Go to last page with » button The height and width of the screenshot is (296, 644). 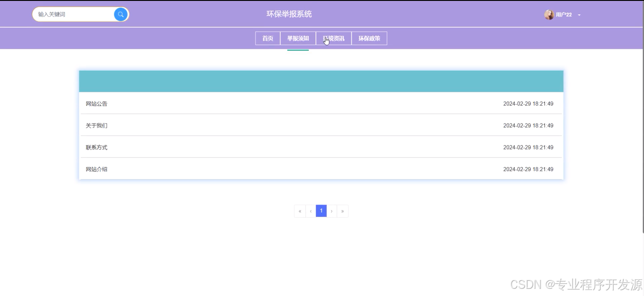tap(342, 211)
